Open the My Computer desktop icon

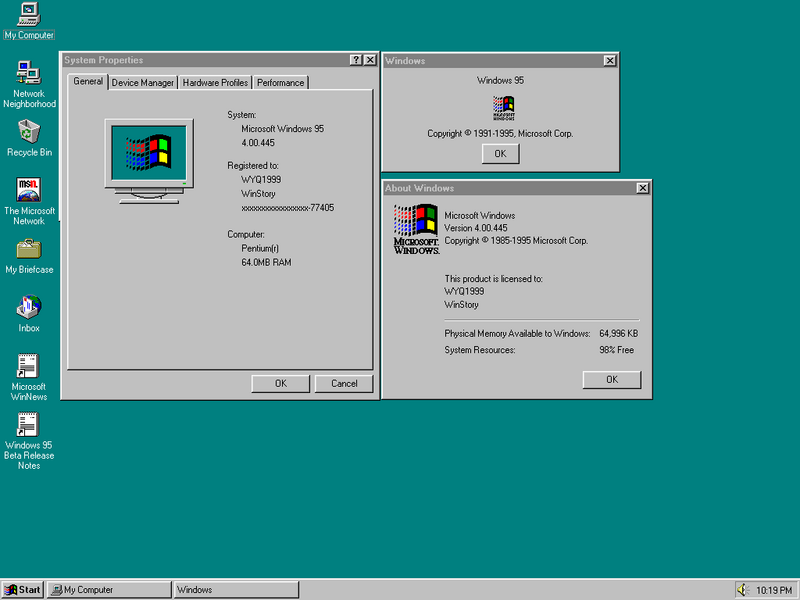click(29, 14)
